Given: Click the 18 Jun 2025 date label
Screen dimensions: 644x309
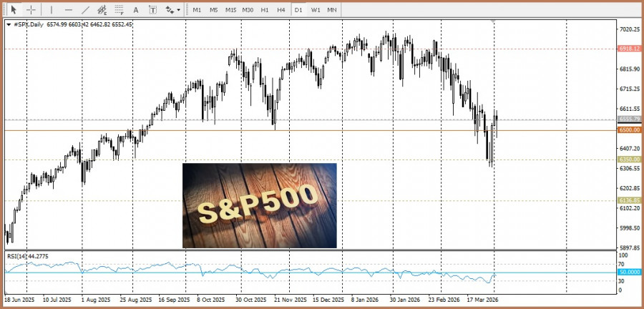Looking at the screenshot, I should click(19, 300).
